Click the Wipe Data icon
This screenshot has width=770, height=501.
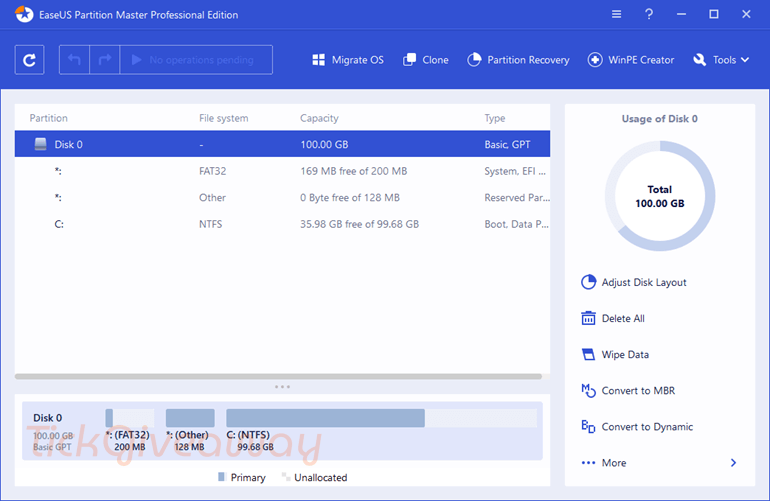point(588,354)
